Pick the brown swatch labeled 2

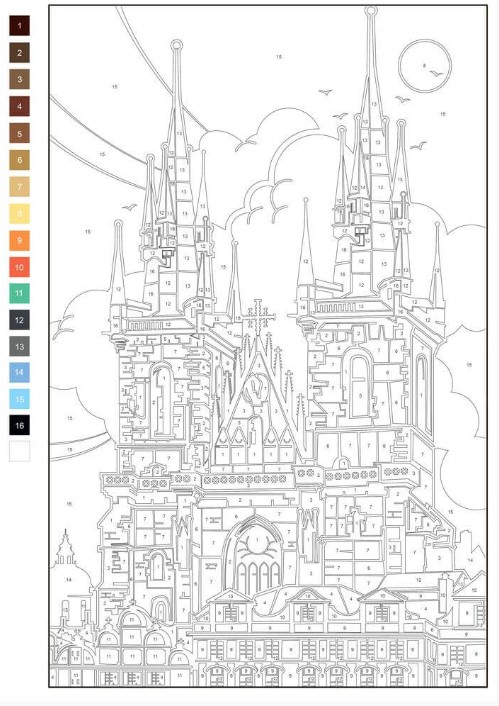tap(19, 53)
